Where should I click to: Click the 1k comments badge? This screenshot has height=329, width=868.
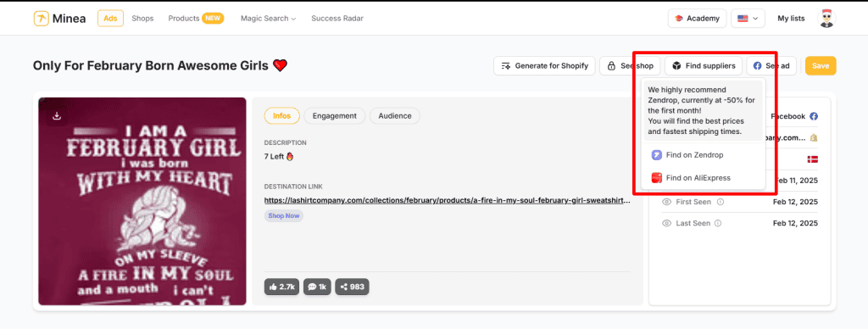coord(317,287)
